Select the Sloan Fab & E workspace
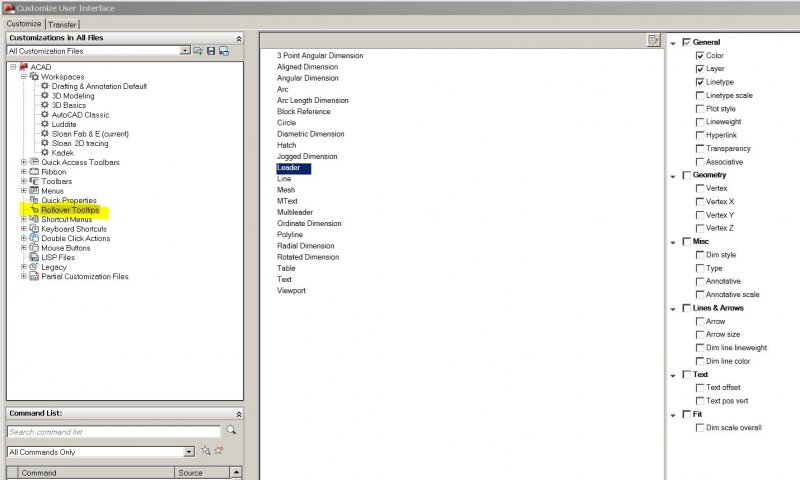 pyautogui.click(x=90, y=134)
